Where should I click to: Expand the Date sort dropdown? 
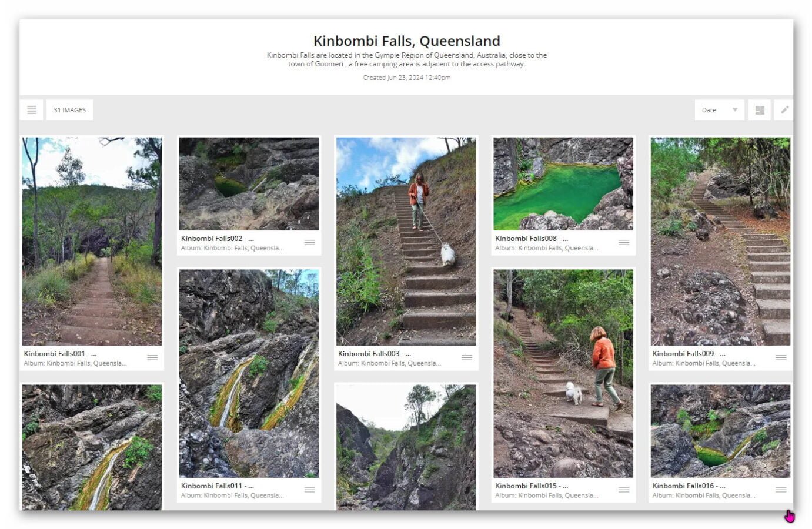coord(719,110)
